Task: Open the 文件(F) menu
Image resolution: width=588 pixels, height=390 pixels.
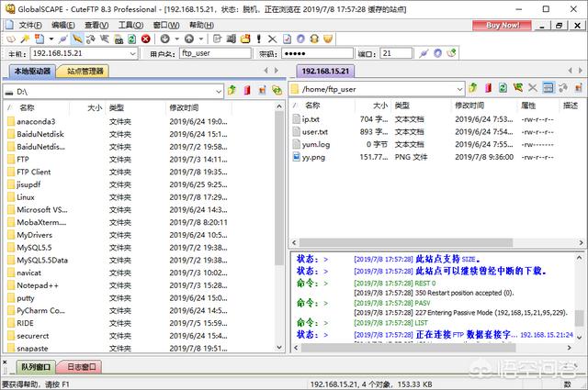Action: coord(30,25)
